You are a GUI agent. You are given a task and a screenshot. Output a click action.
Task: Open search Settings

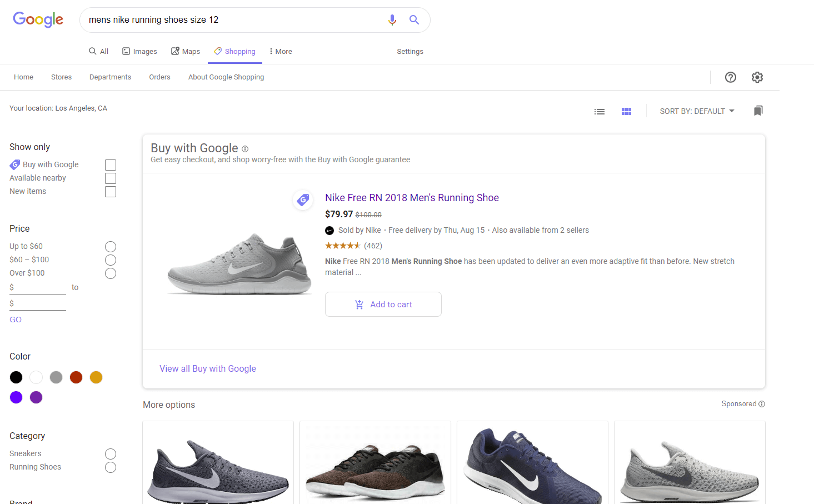[410, 51]
